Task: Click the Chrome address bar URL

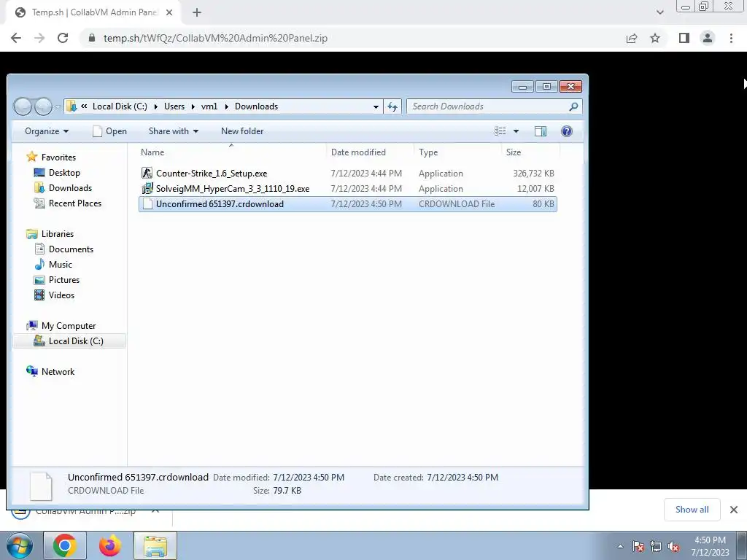Action: pos(215,38)
